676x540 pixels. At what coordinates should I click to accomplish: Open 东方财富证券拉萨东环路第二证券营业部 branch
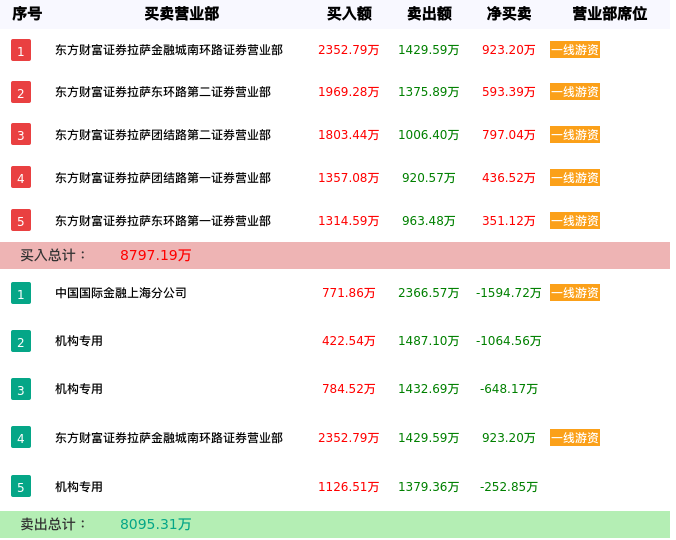tap(163, 92)
